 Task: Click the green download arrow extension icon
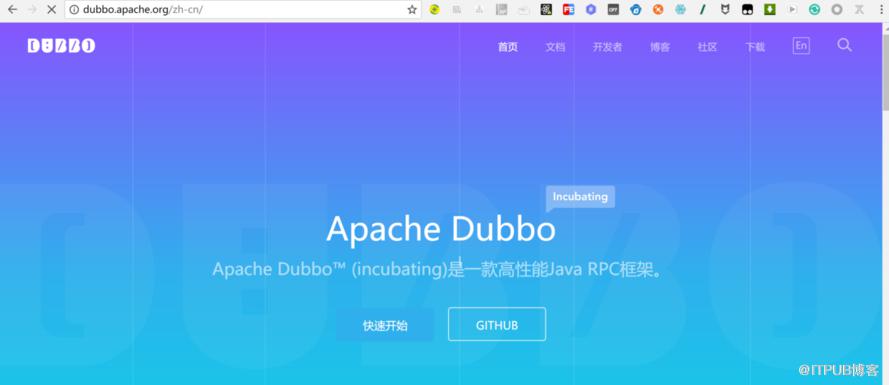pyautogui.click(x=769, y=10)
